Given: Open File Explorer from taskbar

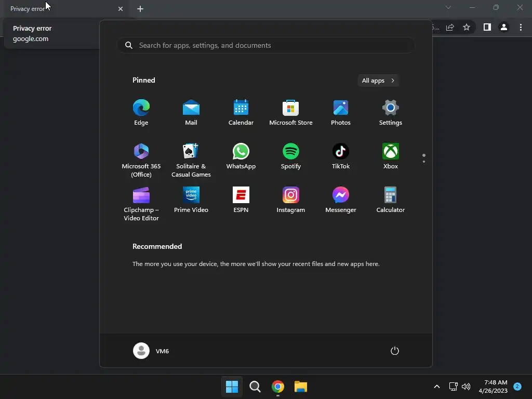Looking at the screenshot, I should (301, 387).
